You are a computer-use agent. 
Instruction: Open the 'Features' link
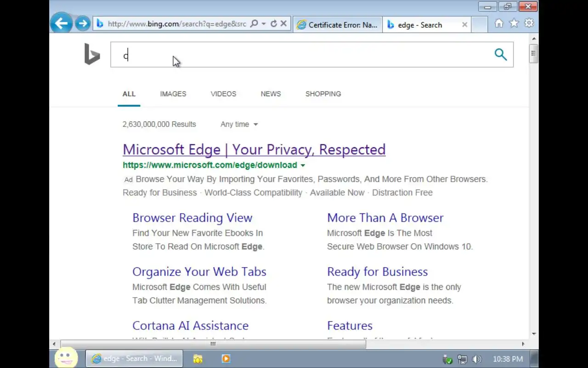[x=350, y=326]
